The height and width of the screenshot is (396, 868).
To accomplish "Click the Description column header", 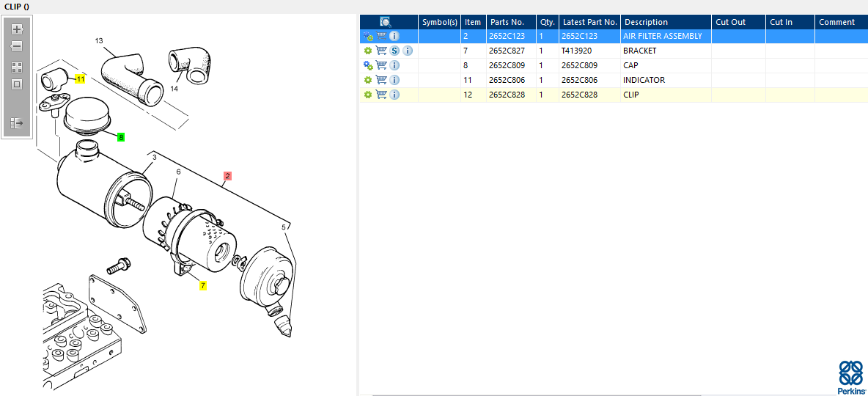I will click(666, 22).
